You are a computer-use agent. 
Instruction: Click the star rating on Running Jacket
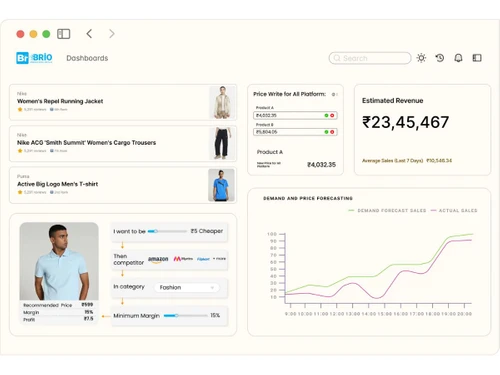(x=20, y=109)
